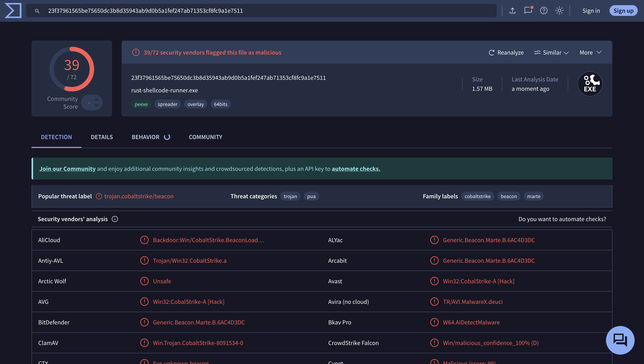
Task: Click the alert icon in ALYac row
Action: pyautogui.click(x=434, y=240)
